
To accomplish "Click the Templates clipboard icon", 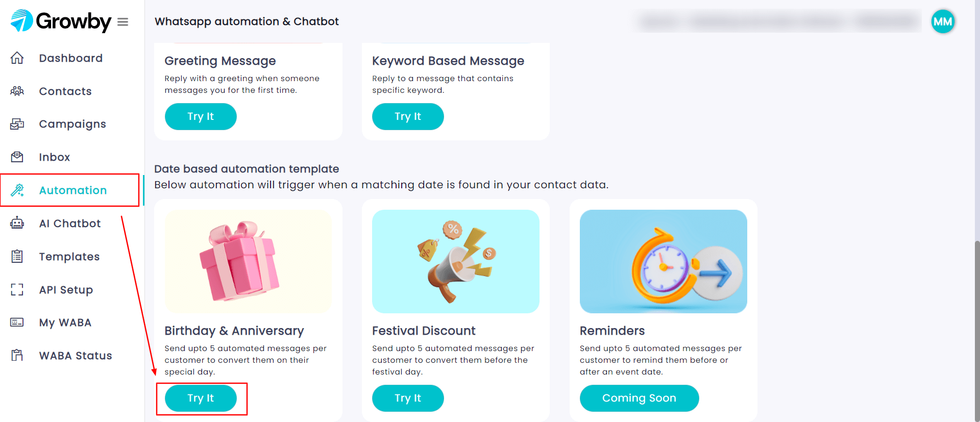I will coord(17,256).
